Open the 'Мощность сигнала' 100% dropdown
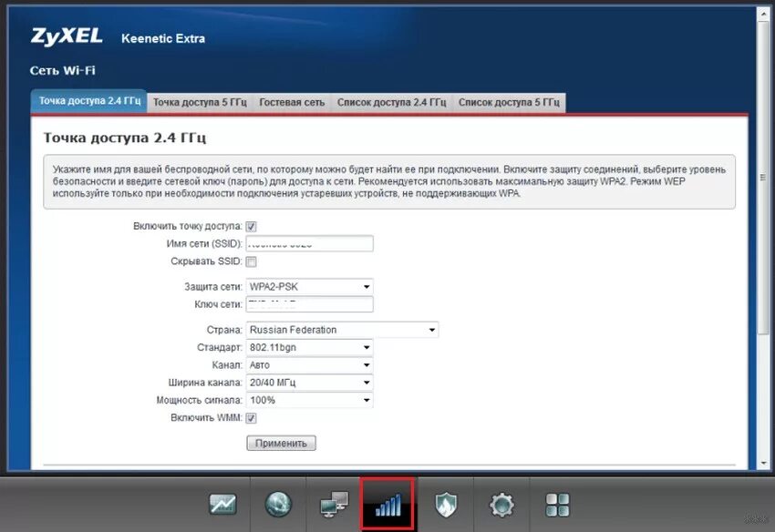The image size is (775, 532). 309,400
